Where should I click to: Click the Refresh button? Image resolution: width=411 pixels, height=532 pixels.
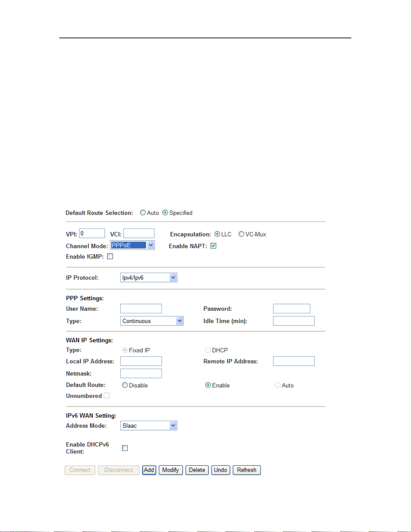pyautogui.click(x=247, y=470)
